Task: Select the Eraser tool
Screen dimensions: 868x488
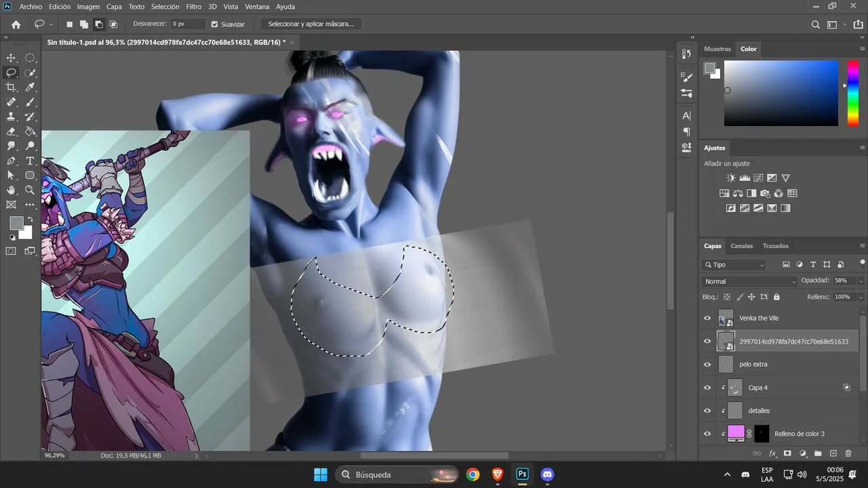Action: pyautogui.click(x=11, y=131)
